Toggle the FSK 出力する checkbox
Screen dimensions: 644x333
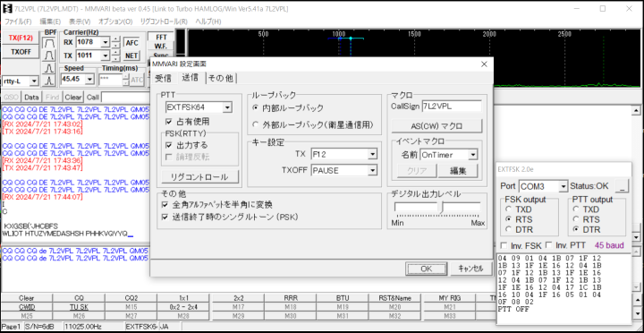(x=168, y=145)
